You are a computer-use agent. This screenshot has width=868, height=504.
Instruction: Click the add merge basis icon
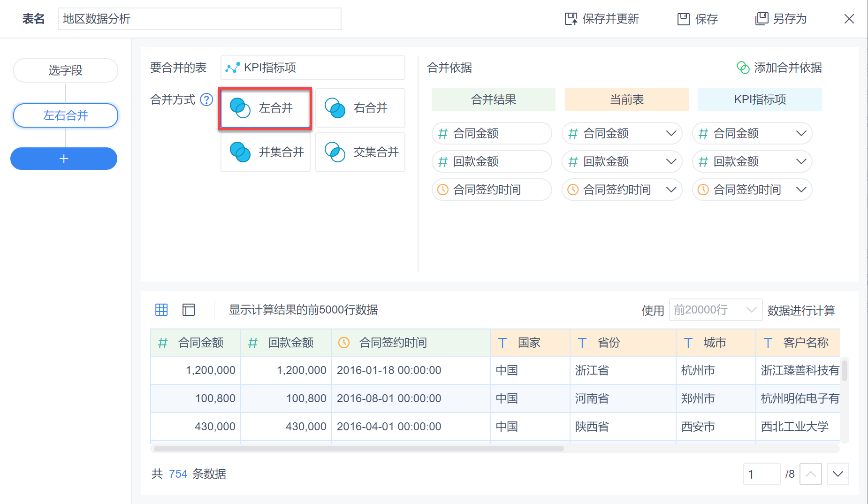point(743,68)
